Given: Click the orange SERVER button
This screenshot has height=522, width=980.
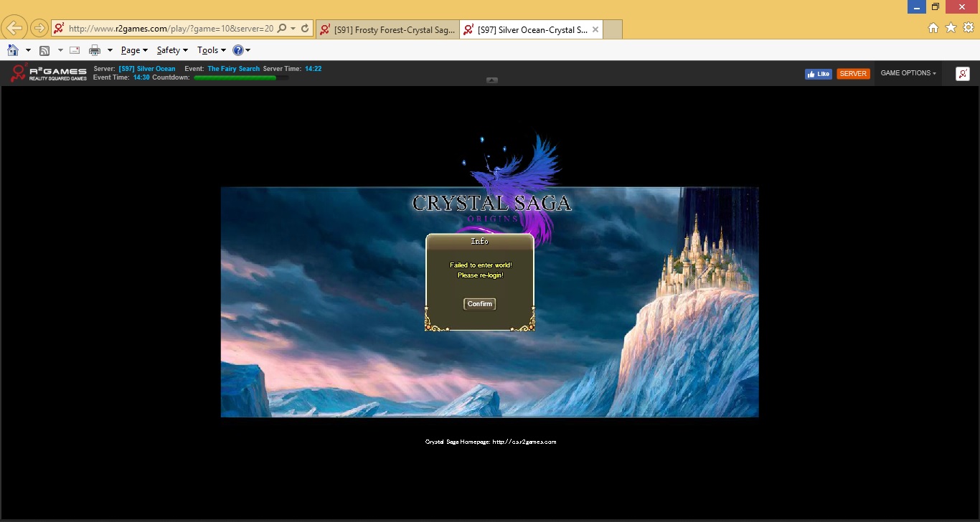Looking at the screenshot, I should pos(853,74).
